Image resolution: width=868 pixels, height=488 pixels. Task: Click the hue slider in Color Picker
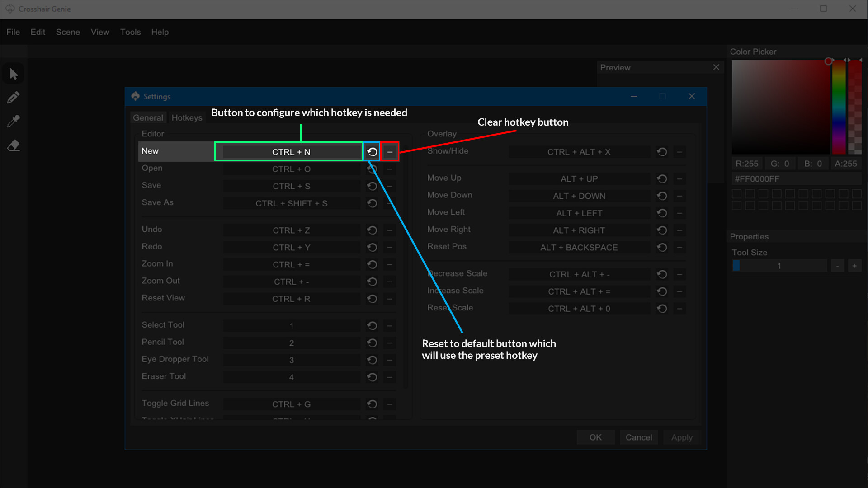click(x=839, y=108)
